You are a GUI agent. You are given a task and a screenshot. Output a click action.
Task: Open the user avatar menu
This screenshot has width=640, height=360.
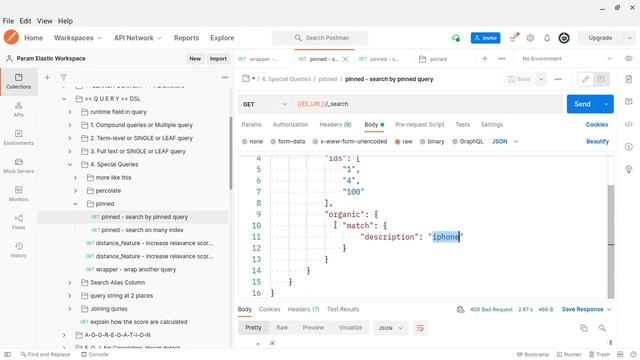pyautogui.click(x=564, y=38)
